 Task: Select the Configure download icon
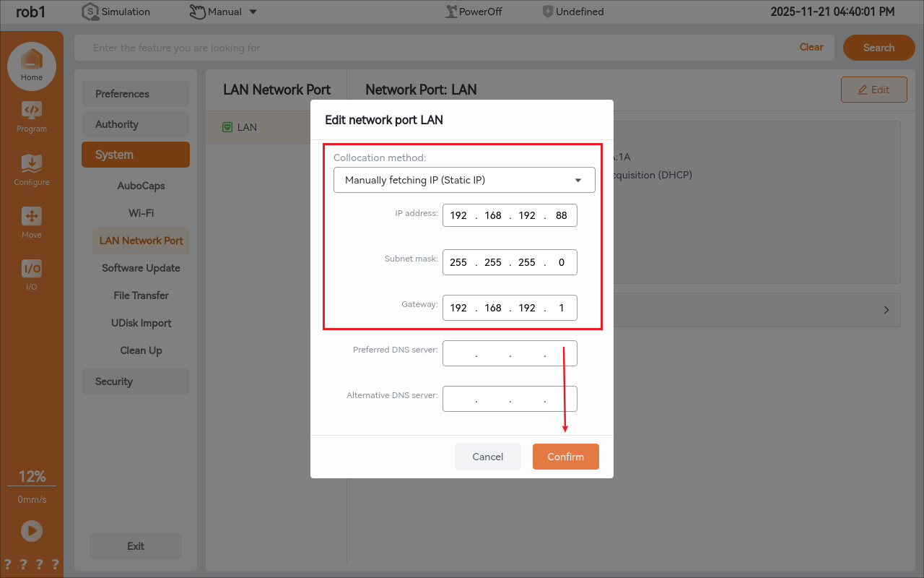[x=31, y=163]
